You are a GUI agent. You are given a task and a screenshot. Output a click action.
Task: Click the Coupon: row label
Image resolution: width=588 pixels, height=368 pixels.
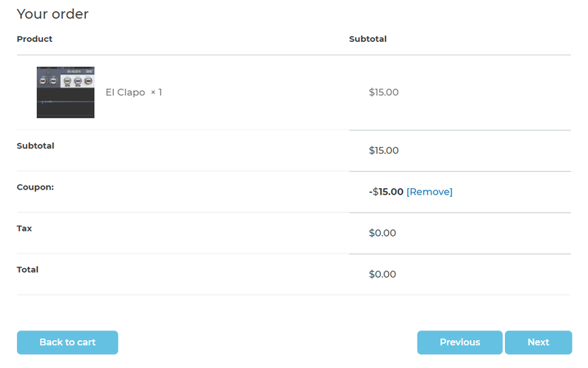(x=35, y=187)
